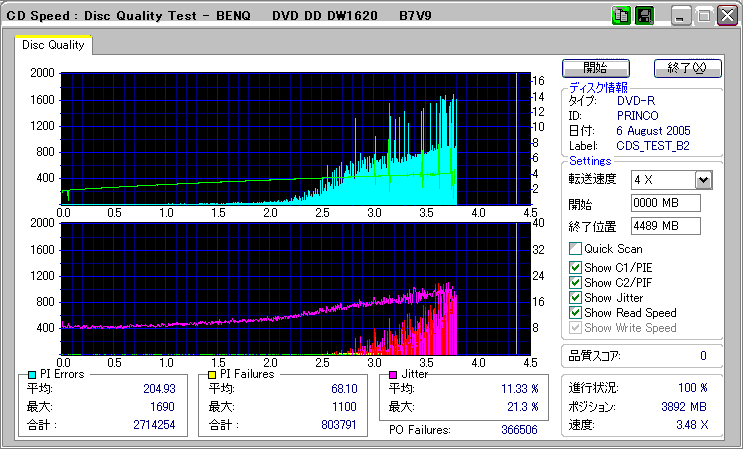The image size is (743, 449).
Task: Click the 終了 exit button
Action: click(688, 68)
